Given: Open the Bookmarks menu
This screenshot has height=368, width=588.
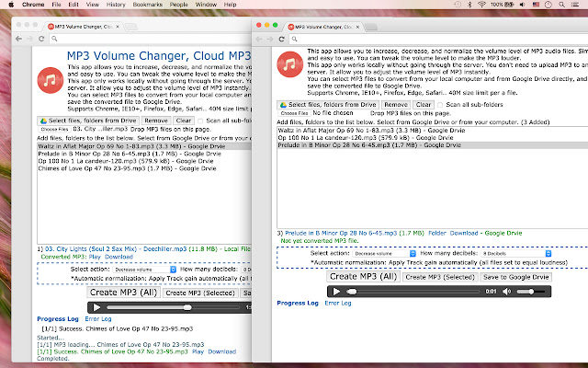Looking at the screenshot, I should click(x=147, y=5).
